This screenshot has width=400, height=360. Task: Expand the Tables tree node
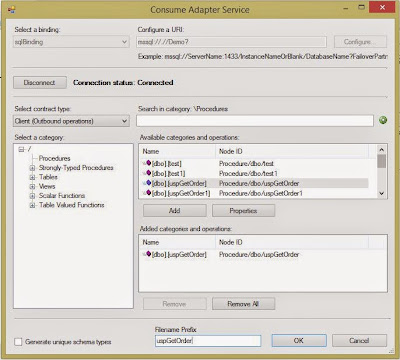pos(32,177)
